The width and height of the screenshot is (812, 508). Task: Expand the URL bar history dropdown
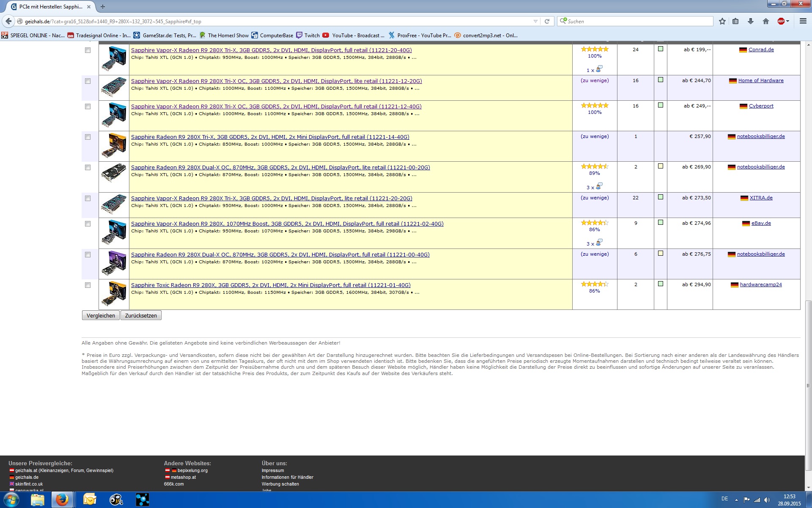point(535,21)
